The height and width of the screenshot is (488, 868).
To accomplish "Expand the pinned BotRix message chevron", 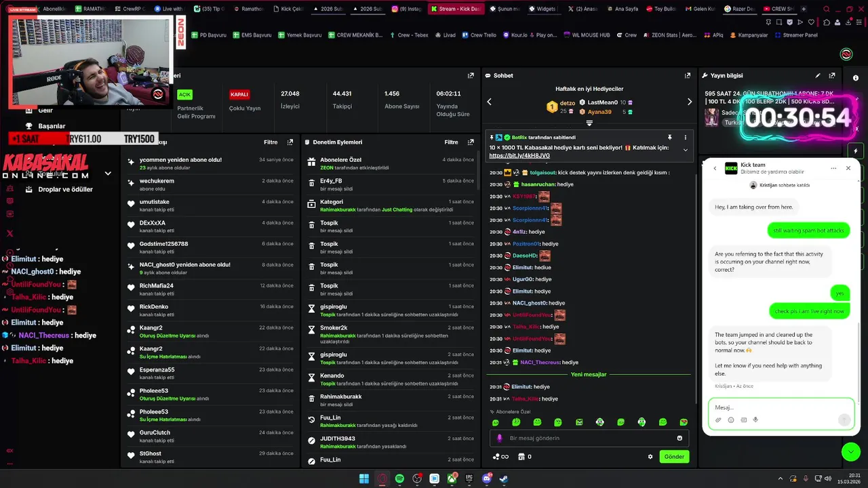I will tap(686, 150).
